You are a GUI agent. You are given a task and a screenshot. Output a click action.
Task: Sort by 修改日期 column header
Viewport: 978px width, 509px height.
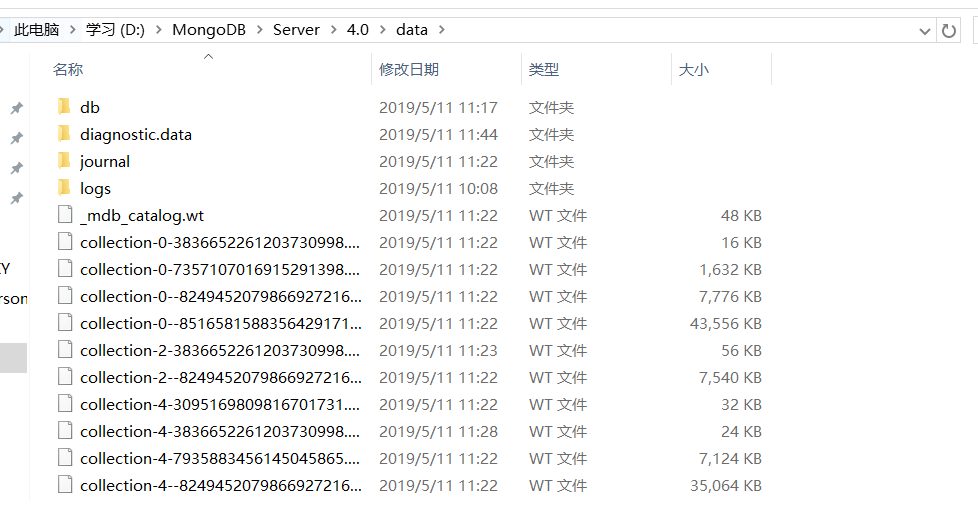[x=409, y=69]
